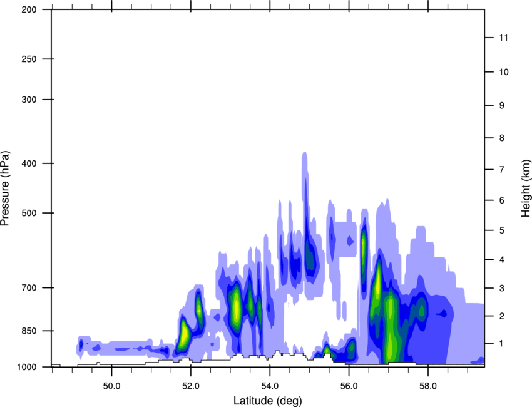The height and width of the screenshot is (407, 532).
Task: Click the 54.0 latitude tick label
Action: tap(270, 386)
